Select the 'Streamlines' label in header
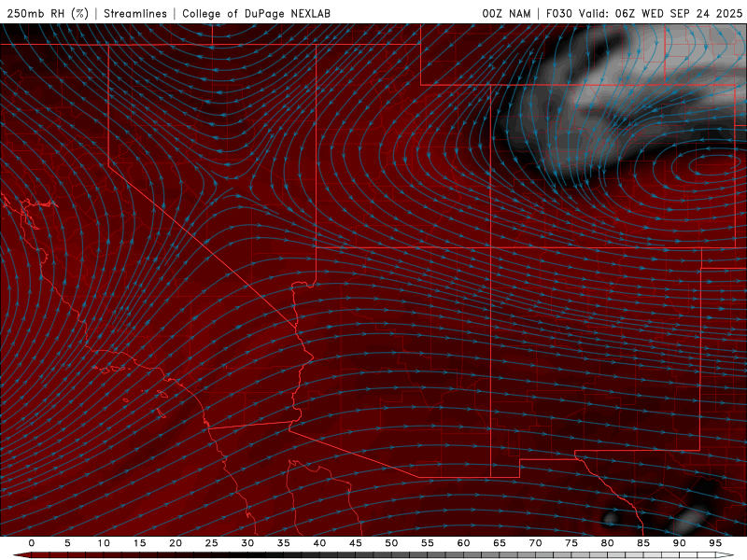Image resolution: width=747 pixels, height=560 pixels. point(135,13)
